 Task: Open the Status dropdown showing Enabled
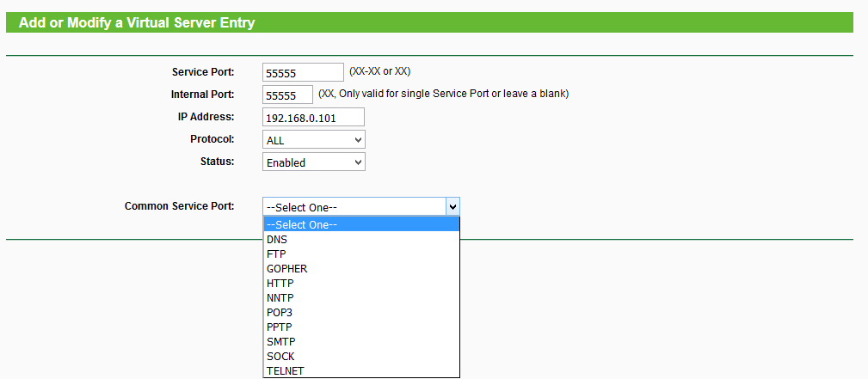(x=313, y=162)
